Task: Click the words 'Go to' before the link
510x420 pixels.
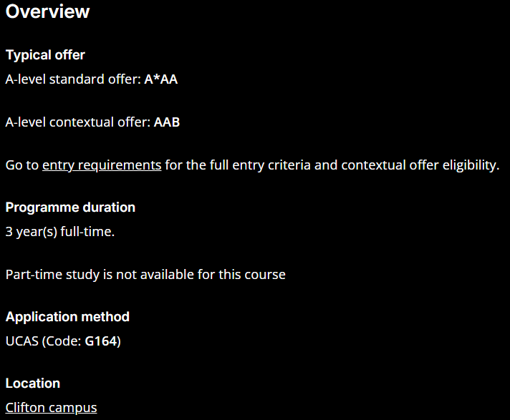Action: click(x=22, y=165)
